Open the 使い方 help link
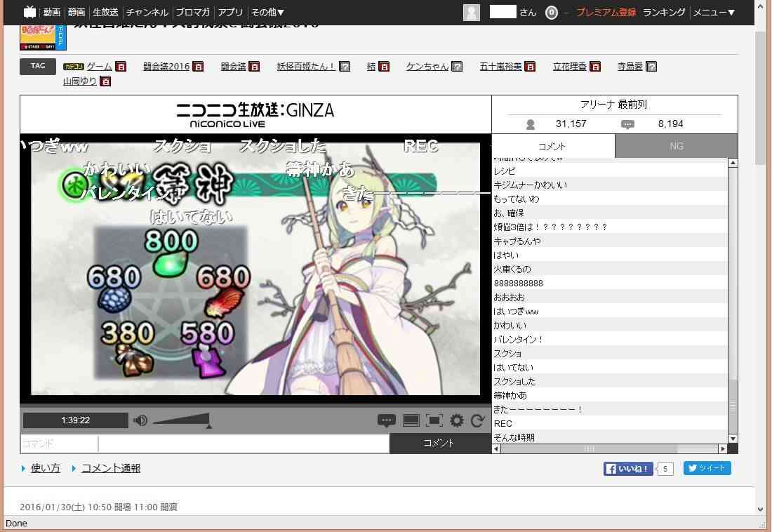The width and height of the screenshot is (772, 532). click(46, 468)
